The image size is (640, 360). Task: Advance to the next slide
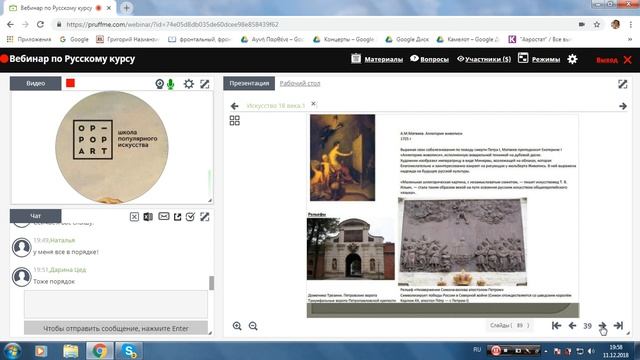tap(602, 325)
